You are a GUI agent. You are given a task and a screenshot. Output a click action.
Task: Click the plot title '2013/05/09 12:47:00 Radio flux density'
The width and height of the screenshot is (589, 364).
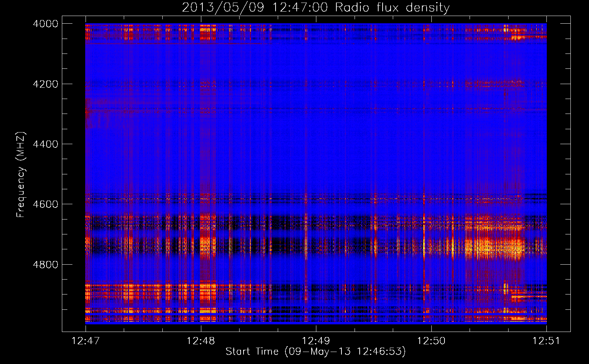pos(316,8)
